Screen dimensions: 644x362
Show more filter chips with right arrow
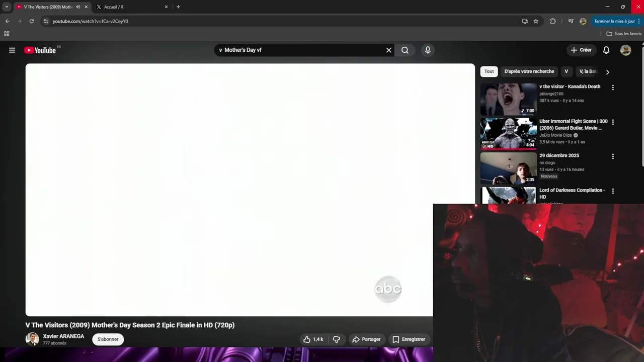pyautogui.click(x=607, y=72)
